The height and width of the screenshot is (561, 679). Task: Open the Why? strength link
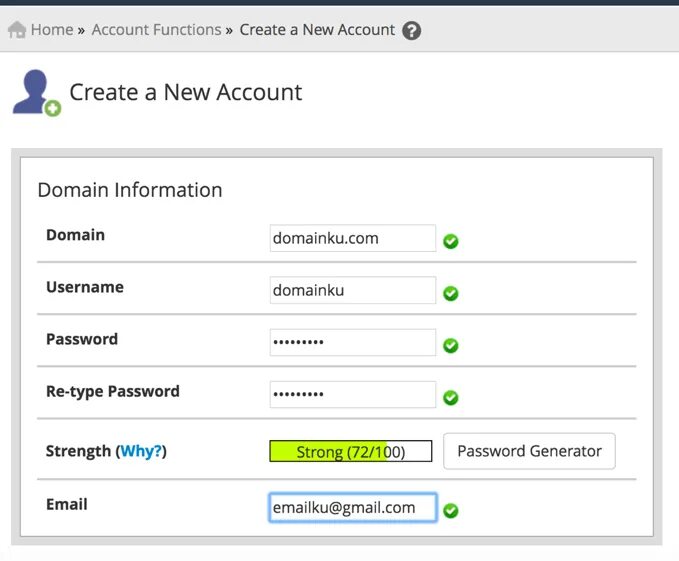141,451
